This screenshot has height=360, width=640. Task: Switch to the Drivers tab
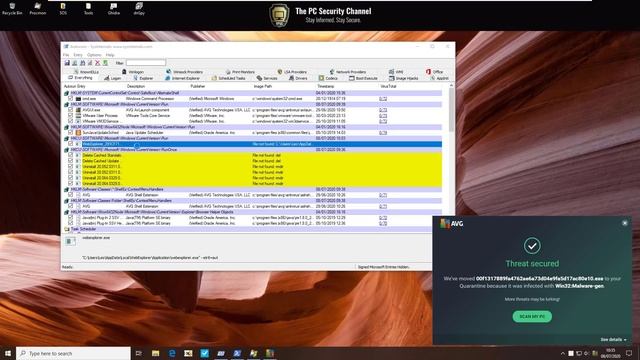click(x=298, y=78)
